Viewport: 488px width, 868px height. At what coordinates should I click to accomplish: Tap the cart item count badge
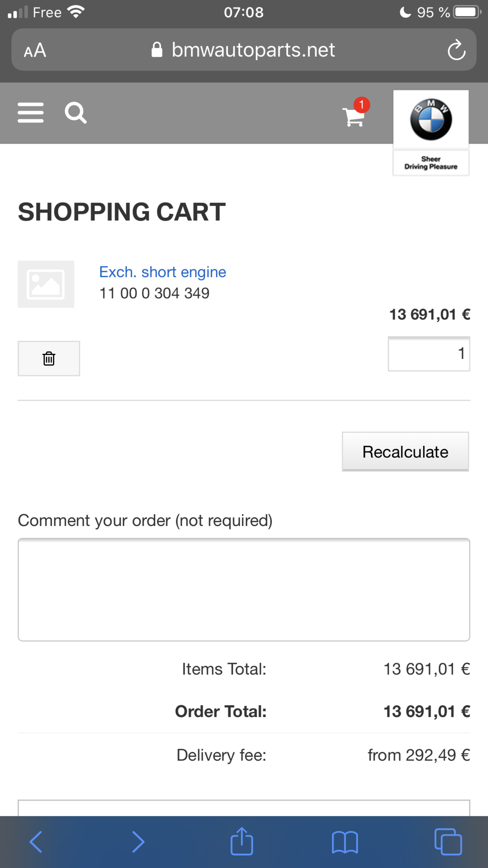[x=361, y=104]
